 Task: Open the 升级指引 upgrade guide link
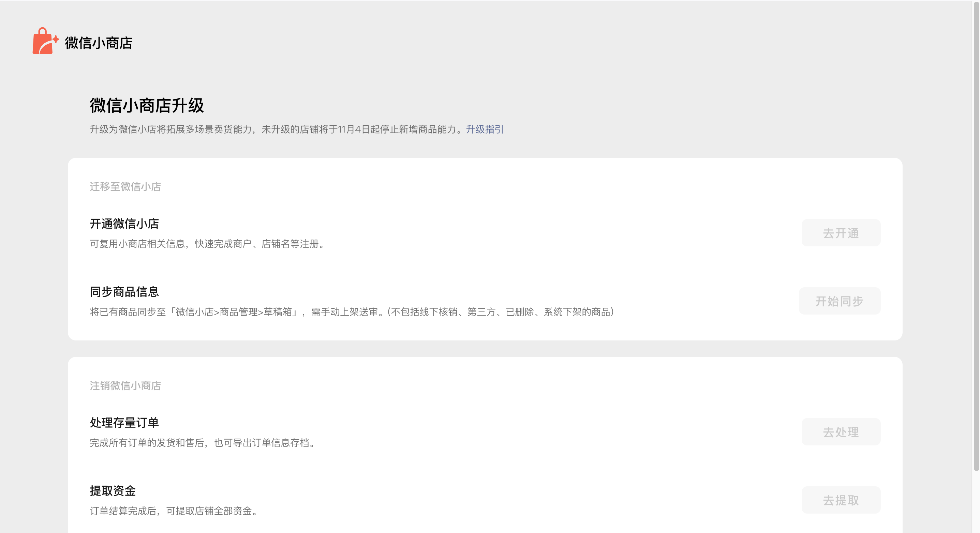tap(484, 129)
